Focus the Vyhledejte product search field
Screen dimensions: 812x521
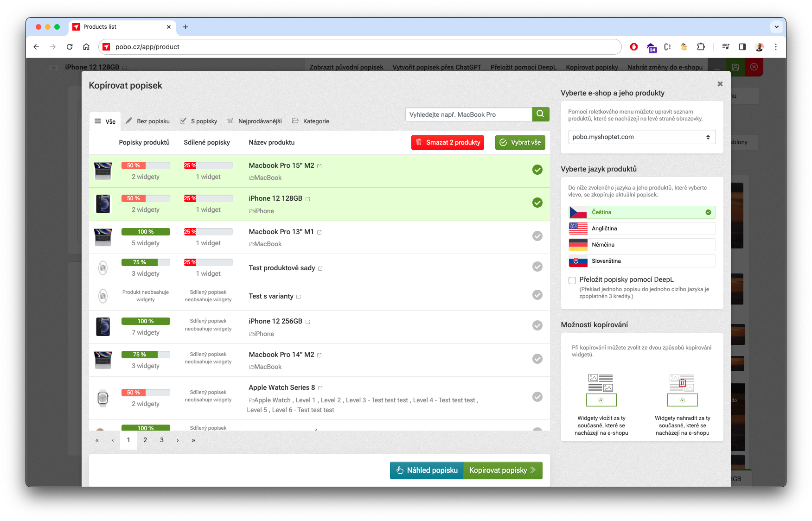(468, 114)
